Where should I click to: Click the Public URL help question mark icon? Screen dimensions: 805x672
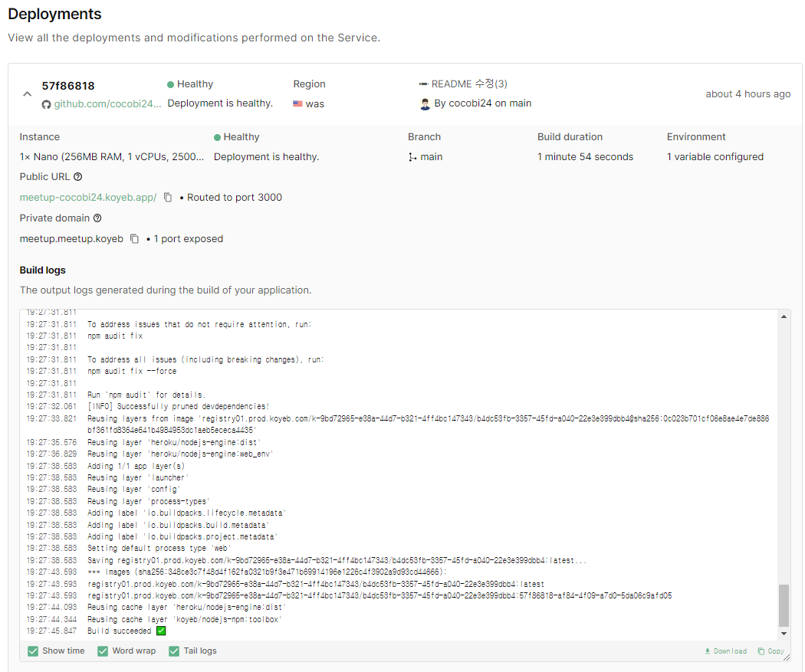(x=77, y=176)
